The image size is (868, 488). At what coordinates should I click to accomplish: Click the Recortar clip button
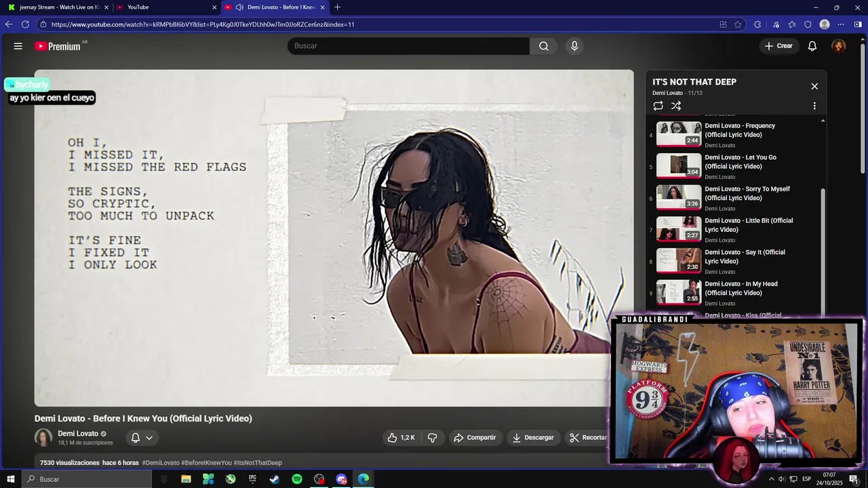coord(589,438)
